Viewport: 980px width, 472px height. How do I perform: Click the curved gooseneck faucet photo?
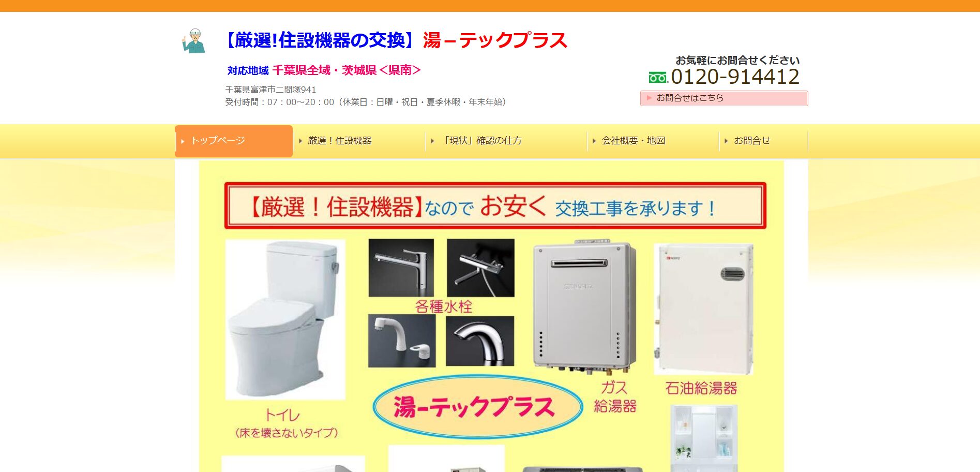[x=480, y=342]
